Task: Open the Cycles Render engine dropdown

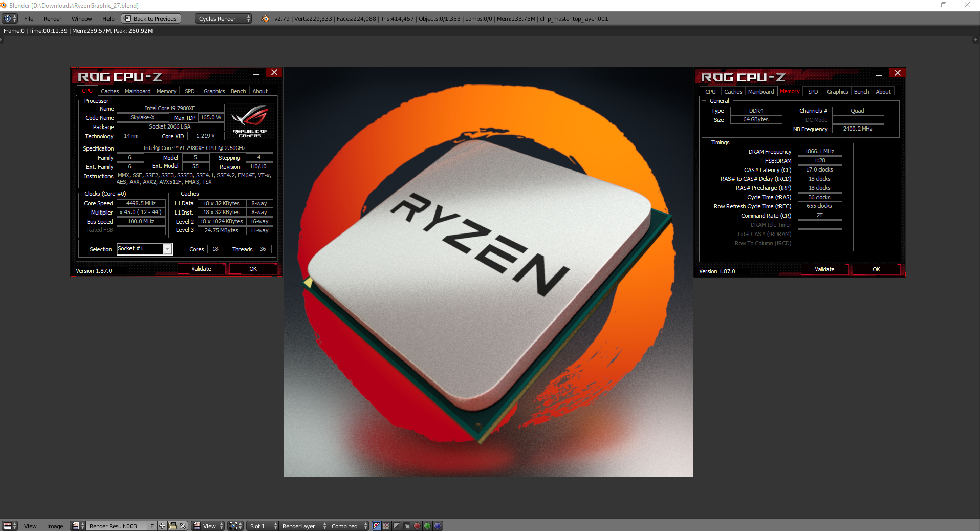Action: [x=224, y=19]
